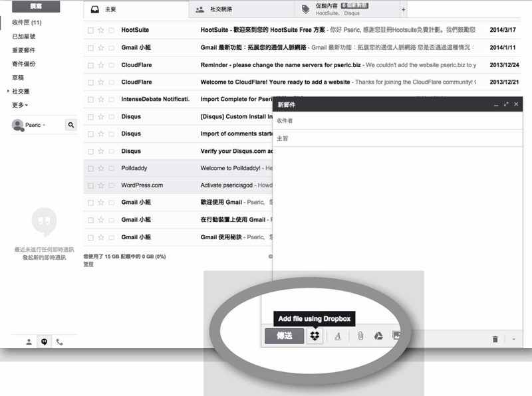
Task: Click the 傳送 send button
Action: [285, 336]
